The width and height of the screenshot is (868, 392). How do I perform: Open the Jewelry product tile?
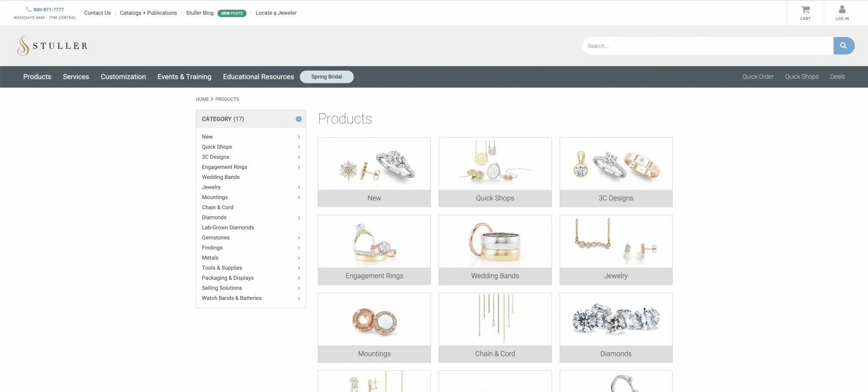click(616, 250)
